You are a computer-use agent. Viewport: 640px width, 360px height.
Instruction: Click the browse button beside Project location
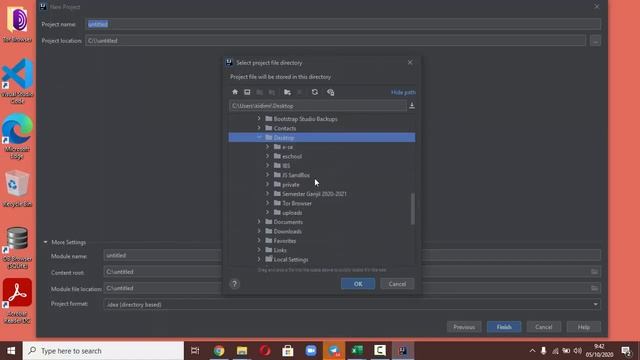coord(595,41)
